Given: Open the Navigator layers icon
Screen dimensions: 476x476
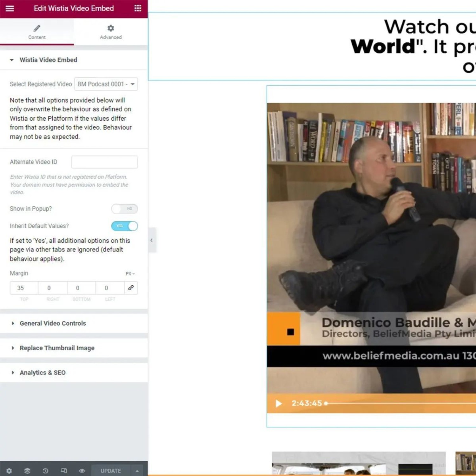Looking at the screenshot, I should (27, 471).
